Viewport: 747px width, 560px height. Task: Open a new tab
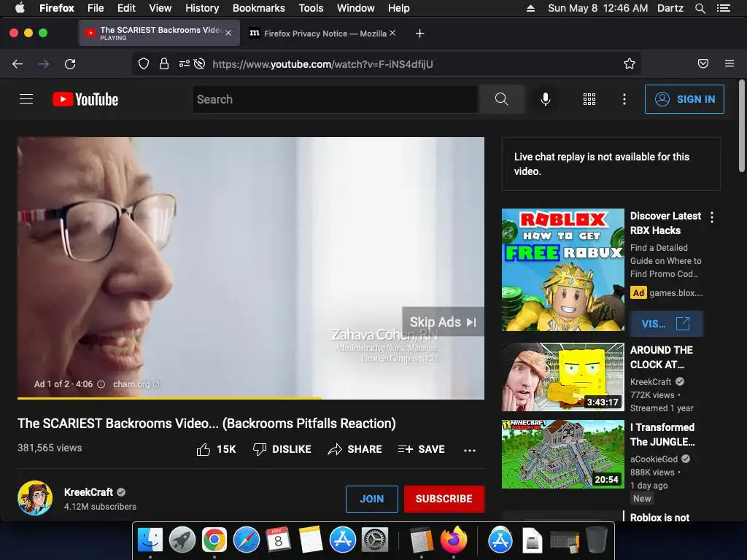pyautogui.click(x=419, y=34)
